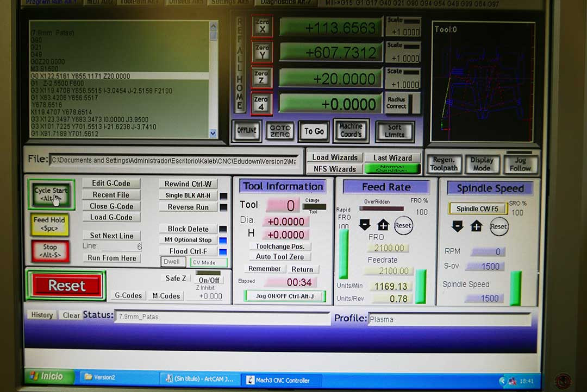
Task: Reset feed rate override with round Reset
Action: pos(403,225)
